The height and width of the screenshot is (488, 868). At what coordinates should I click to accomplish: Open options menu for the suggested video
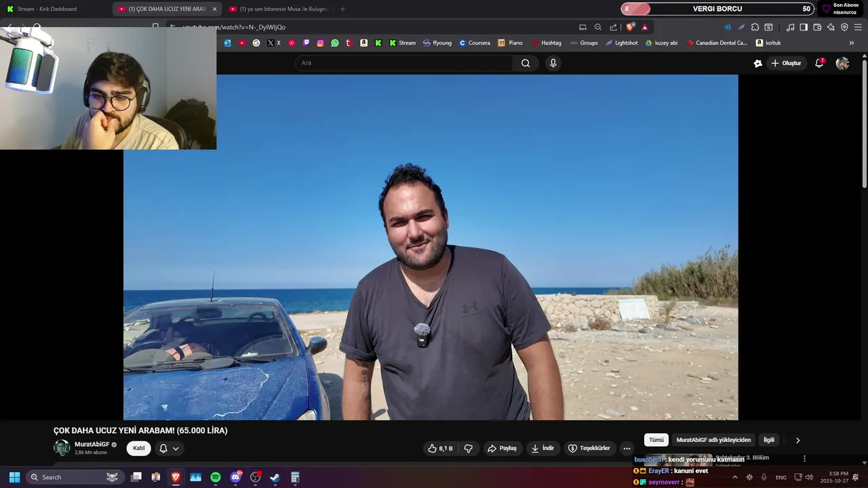click(804, 459)
